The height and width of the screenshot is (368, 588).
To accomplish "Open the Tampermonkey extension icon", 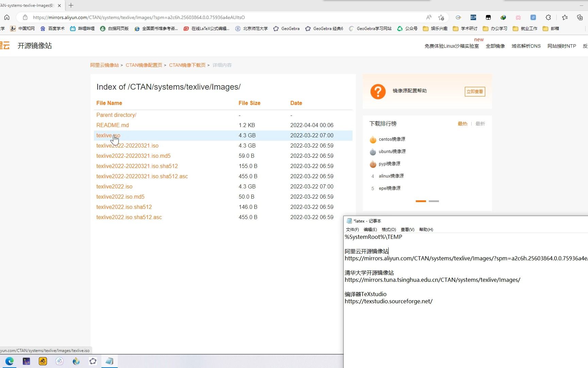I will click(x=488, y=17).
